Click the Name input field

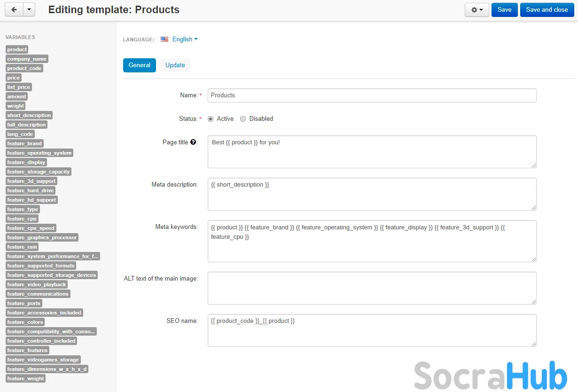(372, 95)
